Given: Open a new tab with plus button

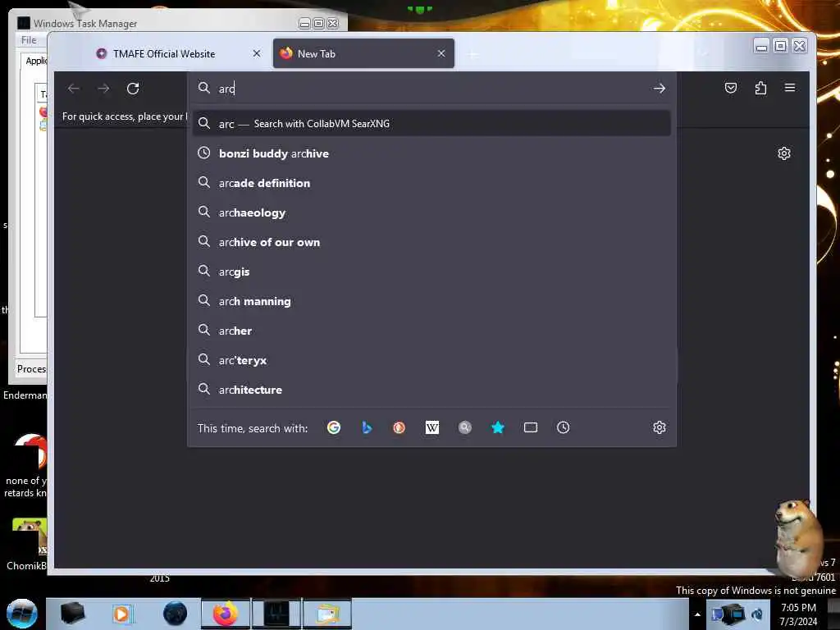Looking at the screenshot, I should (472, 54).
